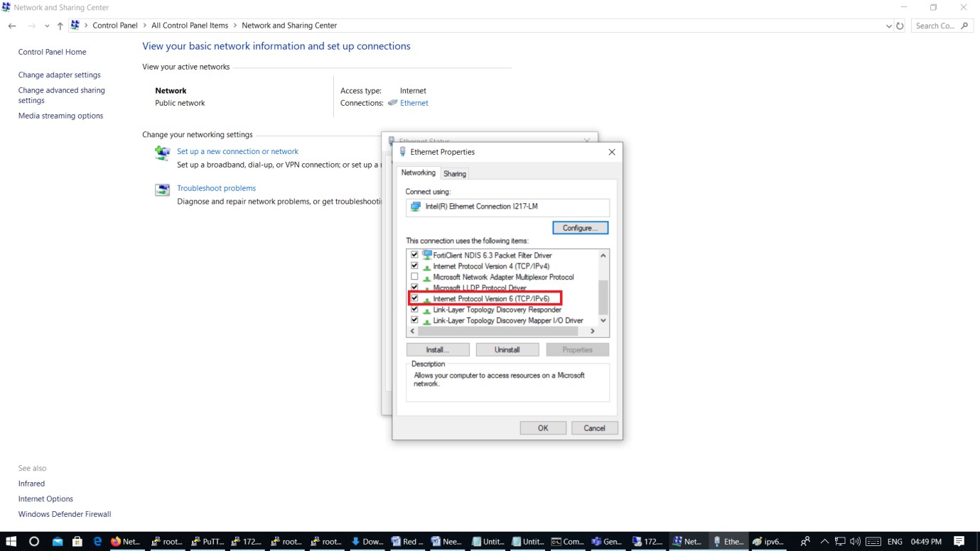
Task: Open the touch keyboard tray icon
Action: point(873,541)
